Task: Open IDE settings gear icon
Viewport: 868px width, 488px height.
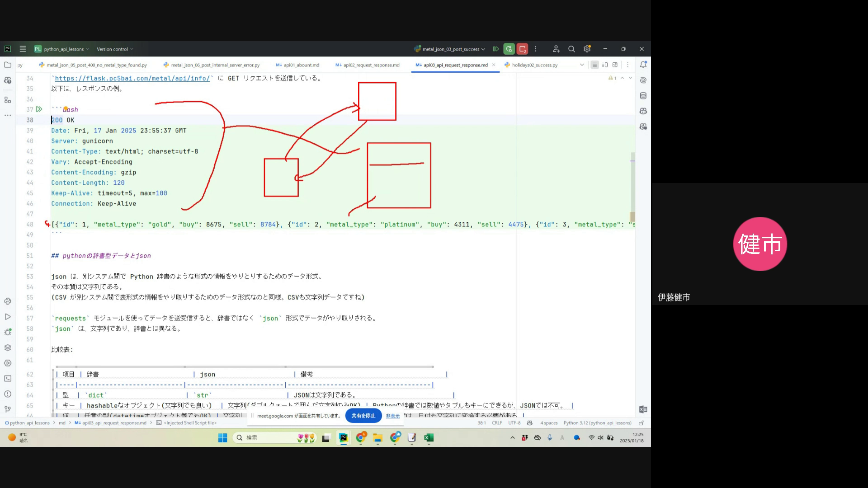Action: point(587,49)
